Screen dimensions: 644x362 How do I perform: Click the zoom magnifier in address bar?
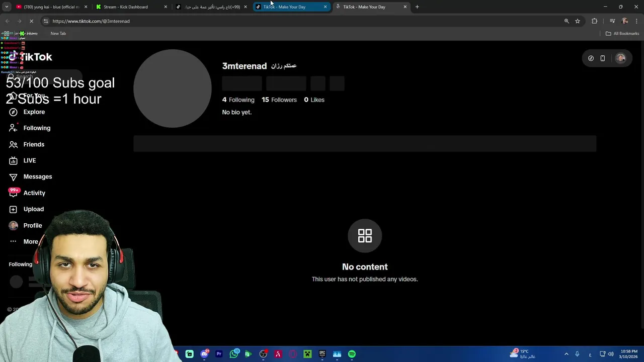point(567,21)
